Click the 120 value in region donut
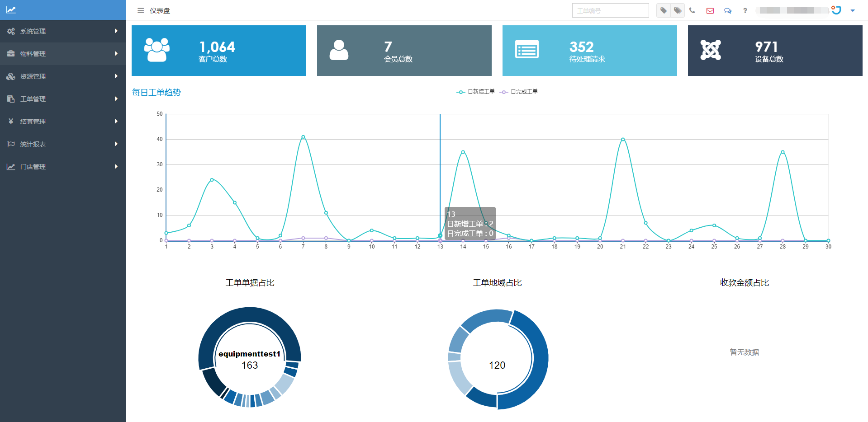 tap(497, 365)
